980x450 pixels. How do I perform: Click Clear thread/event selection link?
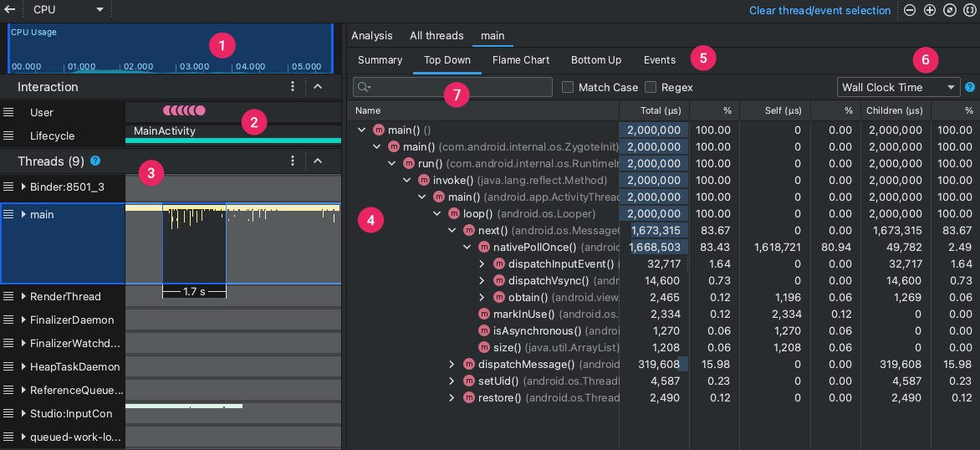(x=819, y=11)
